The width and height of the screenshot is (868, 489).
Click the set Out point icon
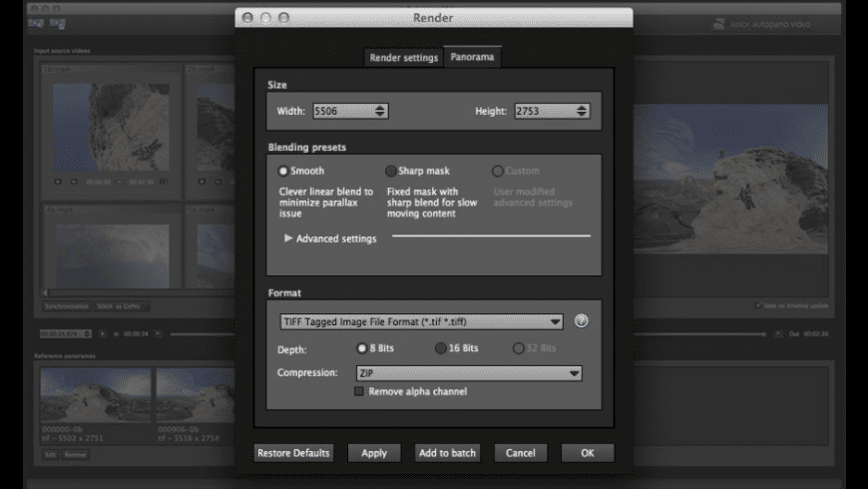(x=778, y=334)
